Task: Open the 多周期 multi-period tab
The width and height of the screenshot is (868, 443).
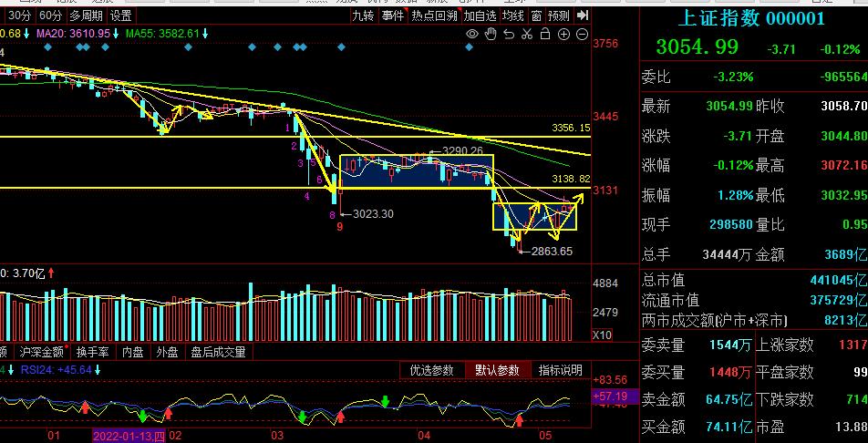Action: pyautogui.click(x=87, y=15)
